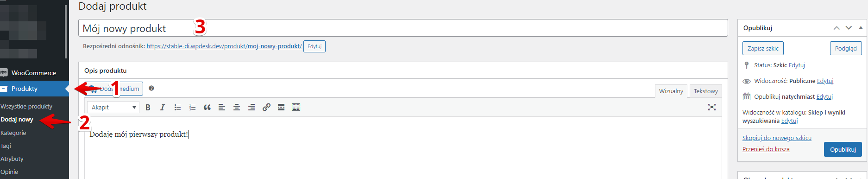Open Kategorie in the Produkty submenu
The image size is (868, 179).
click(x=13, y=133)
